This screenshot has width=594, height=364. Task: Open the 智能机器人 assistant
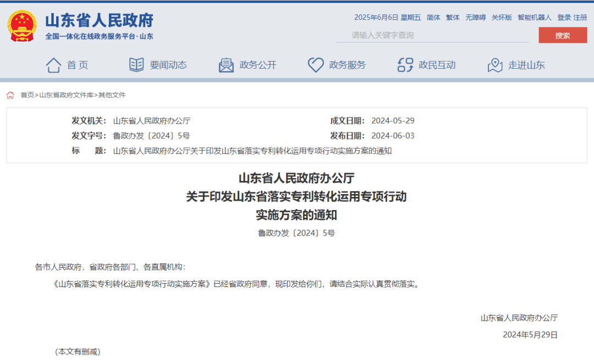(534, 18)
